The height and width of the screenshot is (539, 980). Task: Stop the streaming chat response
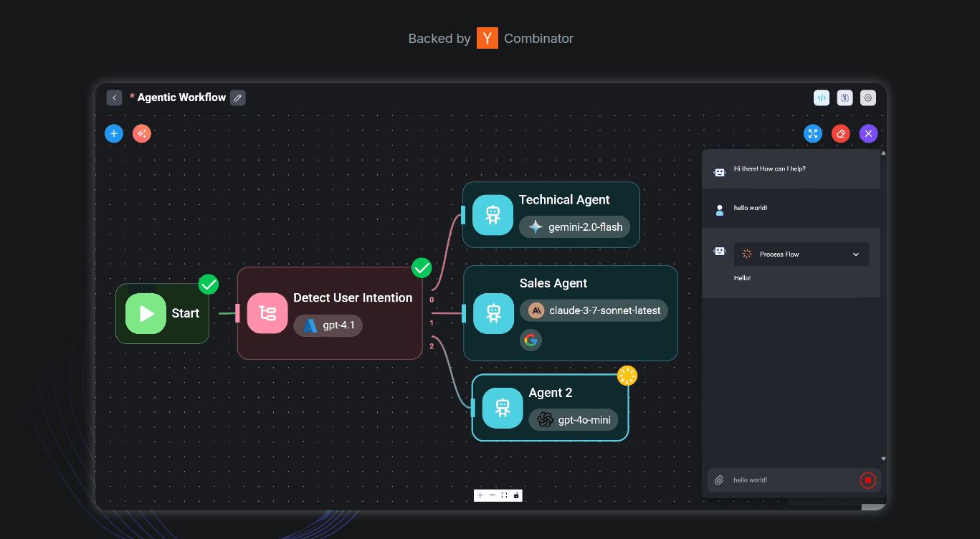coord(867,480)
